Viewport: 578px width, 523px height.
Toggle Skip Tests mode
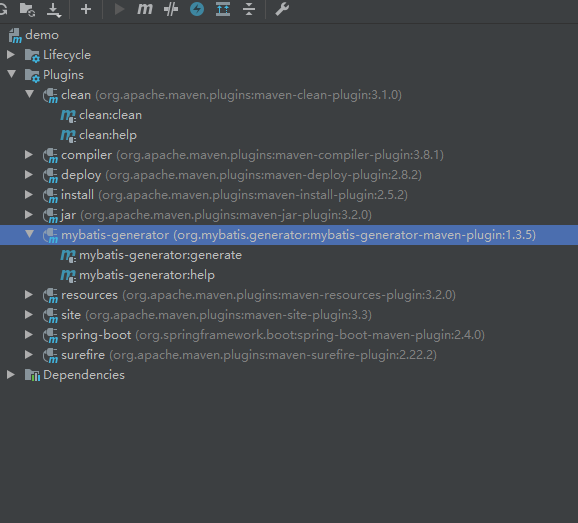coord(171,9)
